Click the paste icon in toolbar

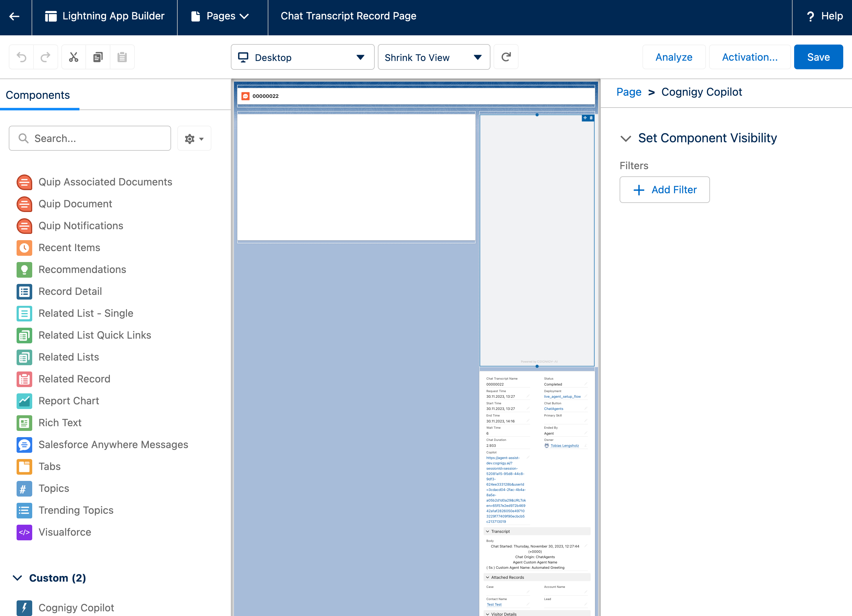click(x=122, y=58)
